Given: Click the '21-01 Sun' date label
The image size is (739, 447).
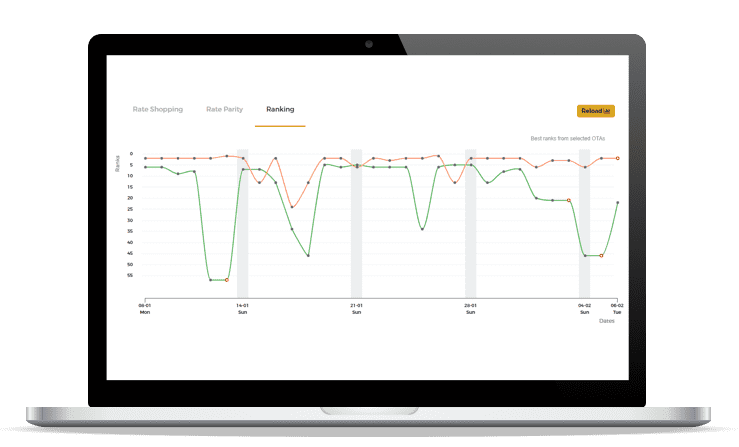Looking at the screenshot, I should (x=357, y=309).
